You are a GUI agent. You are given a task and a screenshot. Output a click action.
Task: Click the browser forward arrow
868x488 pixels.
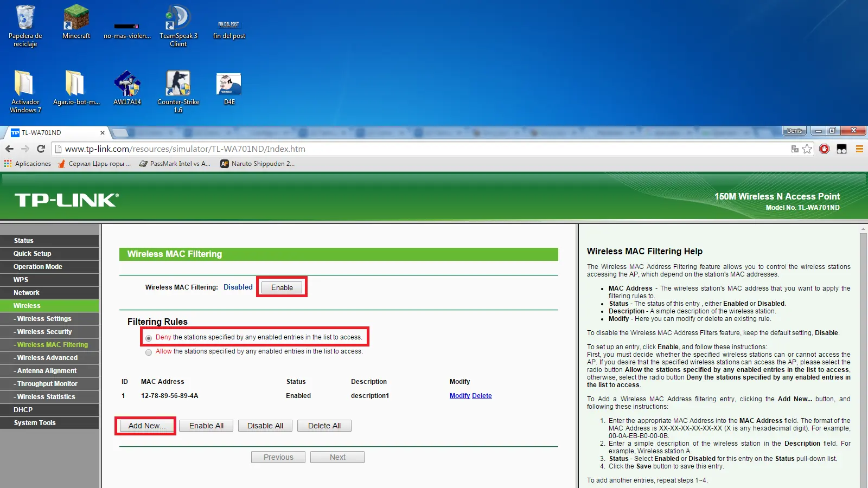click(25, 149)
